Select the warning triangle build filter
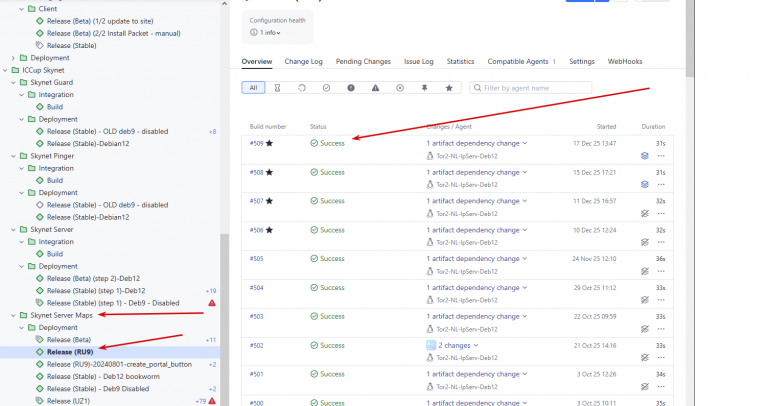This screenshot has height=406, width=768. coord(375,88)
